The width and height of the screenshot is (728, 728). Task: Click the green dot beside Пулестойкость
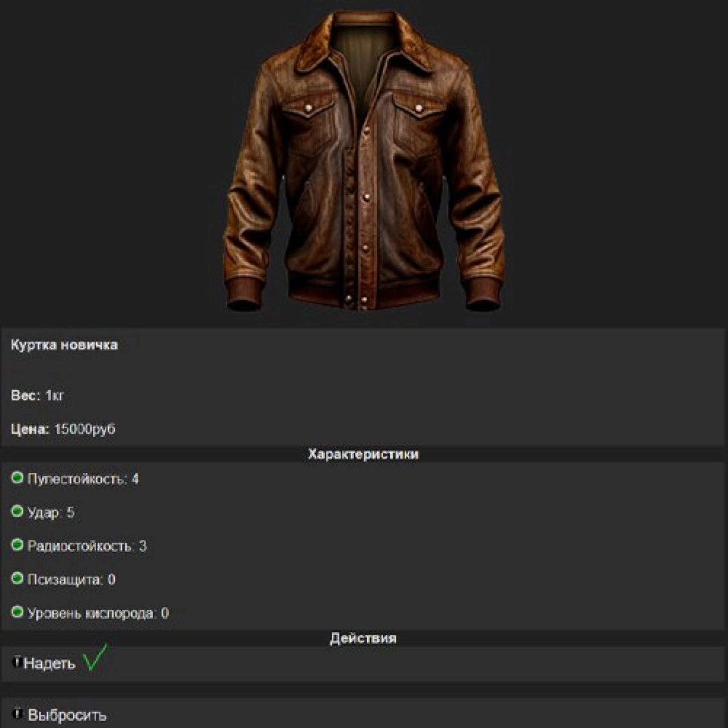(17, 478)
